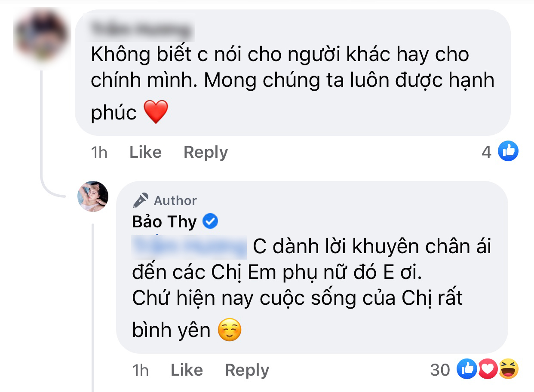This screenshot has width=534, height=392.
Task: Like Bảo Thy's reply comment
Action: (x=187, y=370)
